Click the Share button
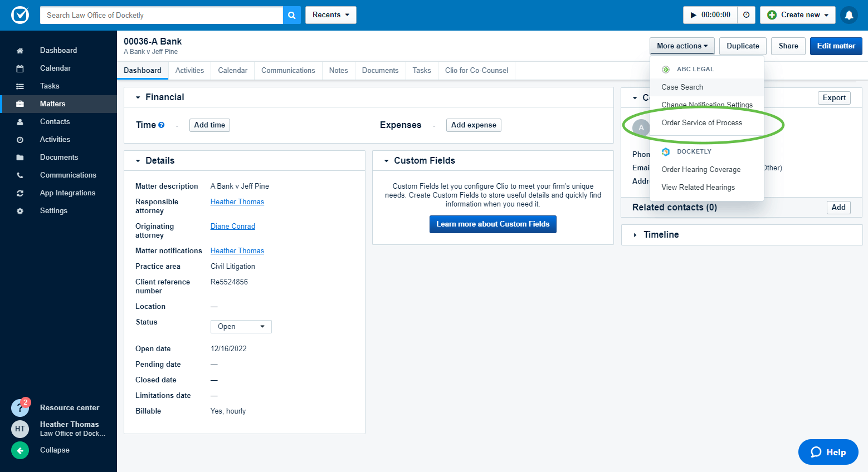Image resolution: width=868 pixels, height=472 pixels. click(788, 46)
